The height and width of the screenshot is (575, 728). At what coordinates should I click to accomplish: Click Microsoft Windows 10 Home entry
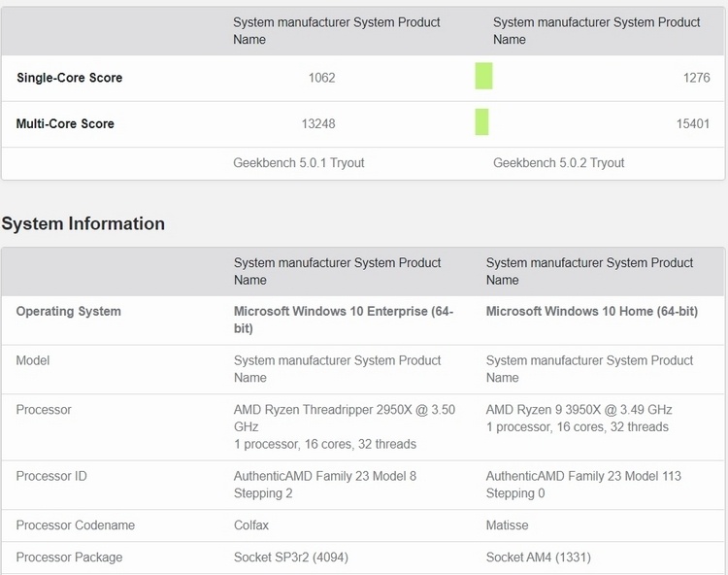click(x=593, y=312)
